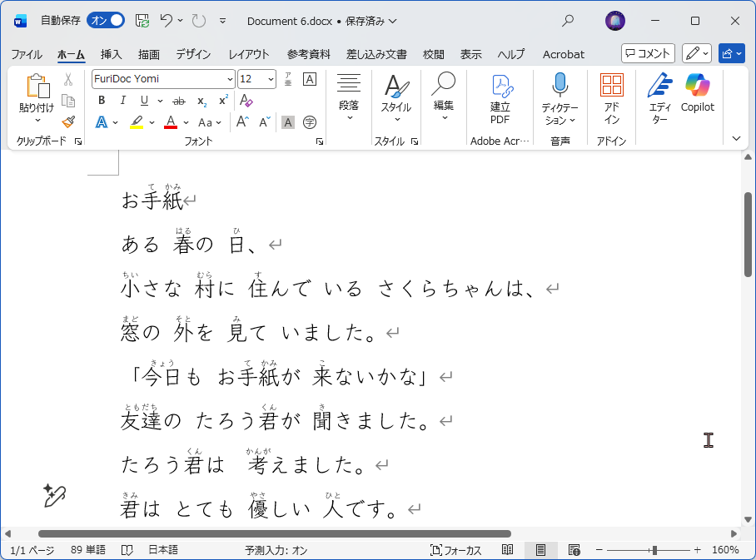Switch to the 挿入 tab
The image size is (756, 560).
111,54
